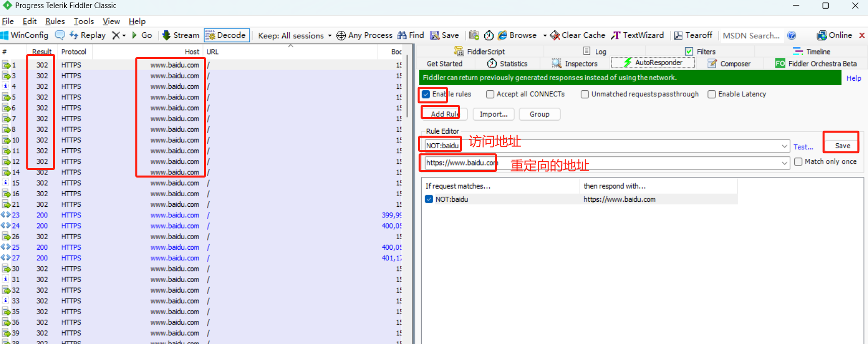Viewport: 868px width, 344px height.
Task: Open the Tools menu
Action: 84,21
